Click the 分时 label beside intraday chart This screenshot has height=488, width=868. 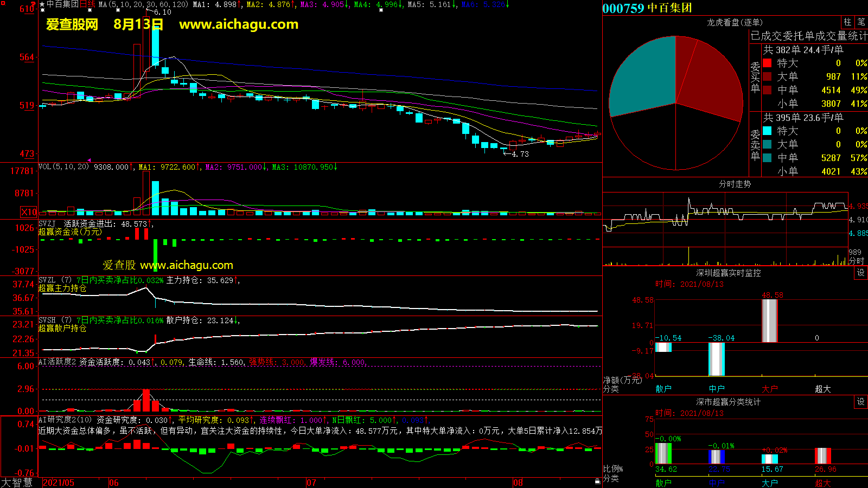click(x=857, y=261)
